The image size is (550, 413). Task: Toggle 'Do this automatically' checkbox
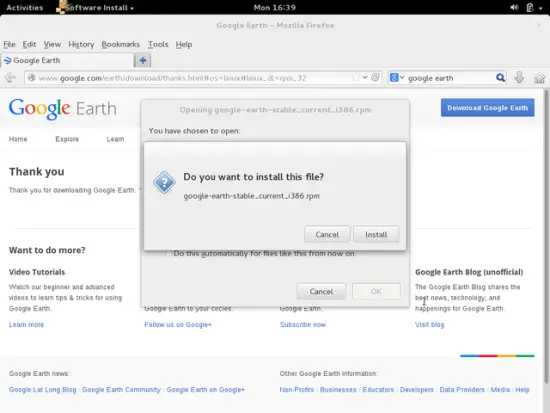point(167,253)
